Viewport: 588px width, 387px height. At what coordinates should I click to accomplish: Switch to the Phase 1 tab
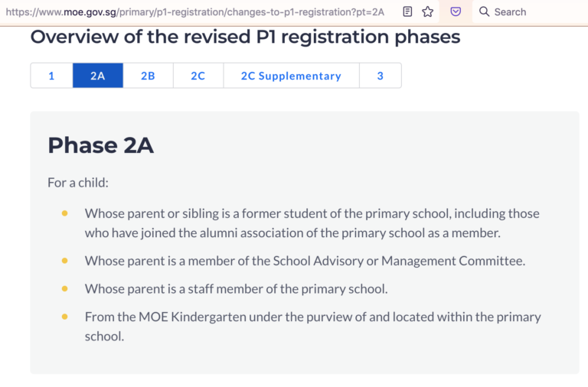pyautogui.click(x=52, y=76)
